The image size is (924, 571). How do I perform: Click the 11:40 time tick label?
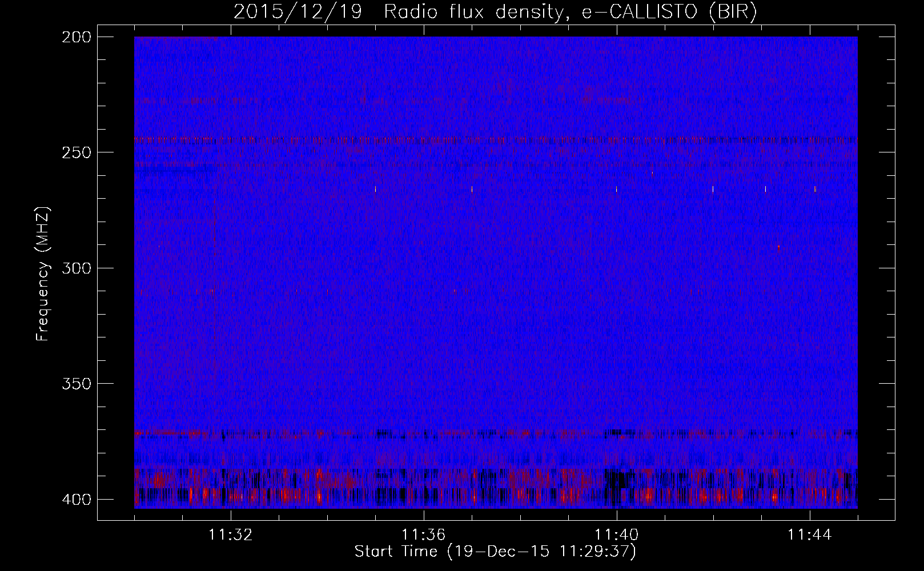[x=617, y=535]
